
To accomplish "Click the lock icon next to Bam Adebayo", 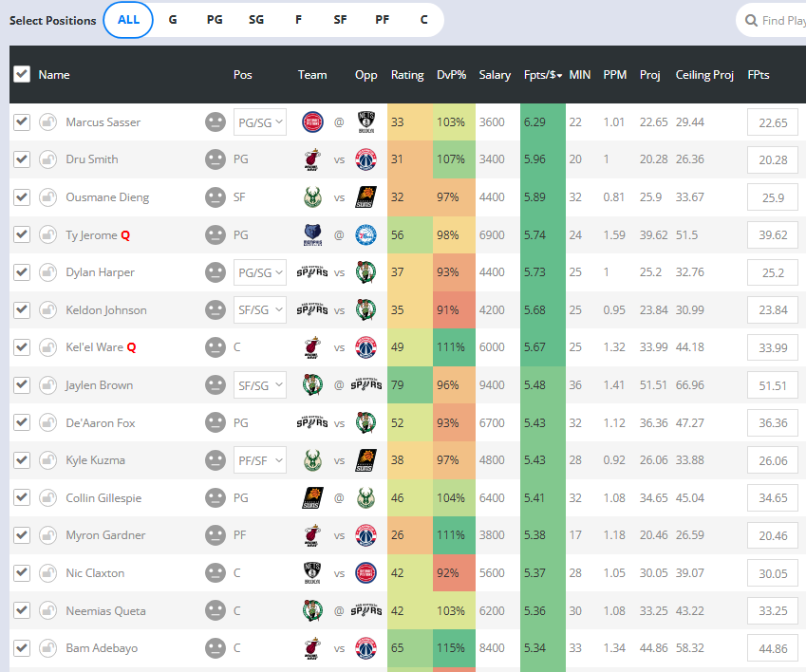I will (x=47, y=648).
